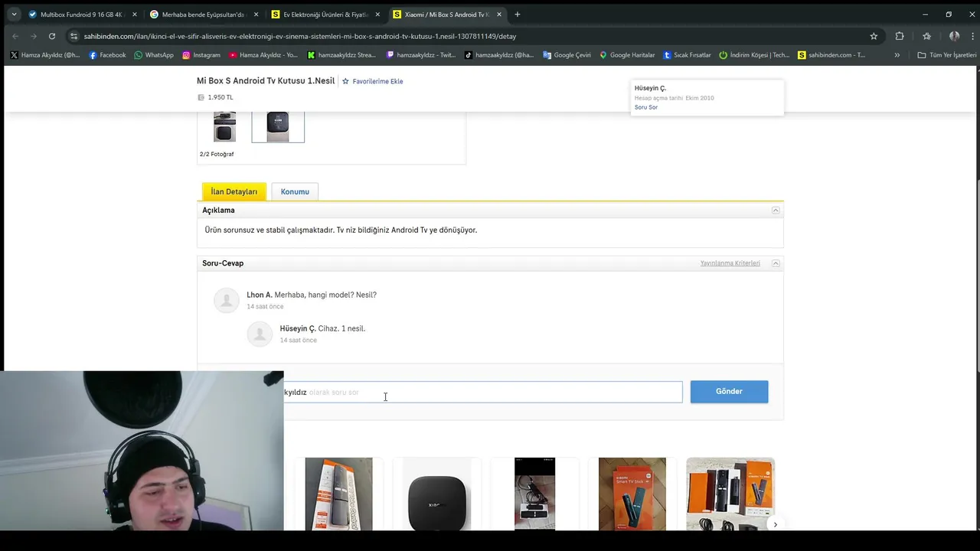Close the Xiaomi Mi Box S tab

tap(499, 15)
